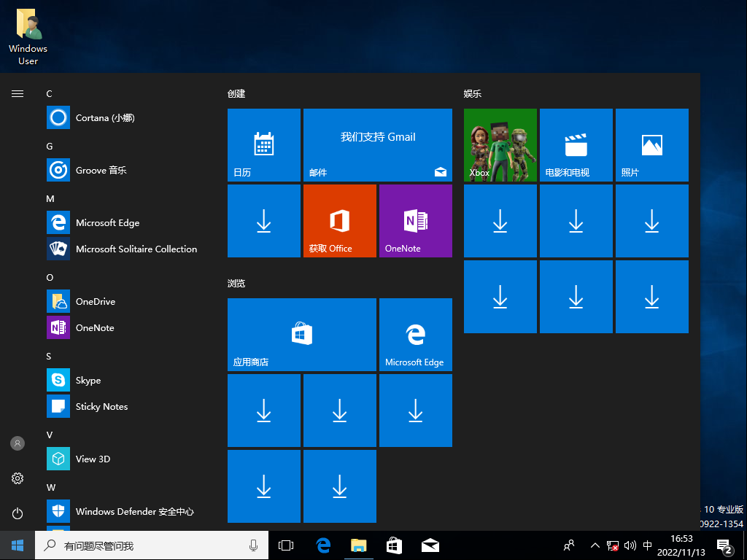
Task: Open the 照片 photos tile
Action: (651, 145)
